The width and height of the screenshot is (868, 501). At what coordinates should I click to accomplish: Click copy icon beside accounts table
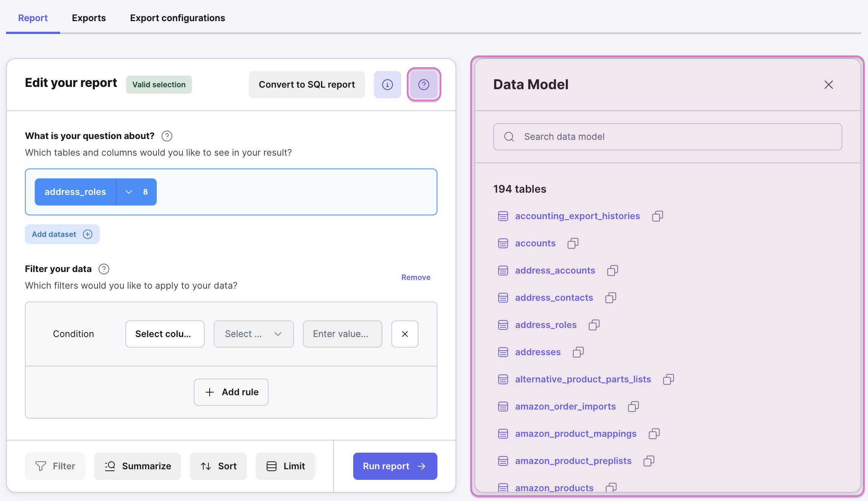(573, 243)
